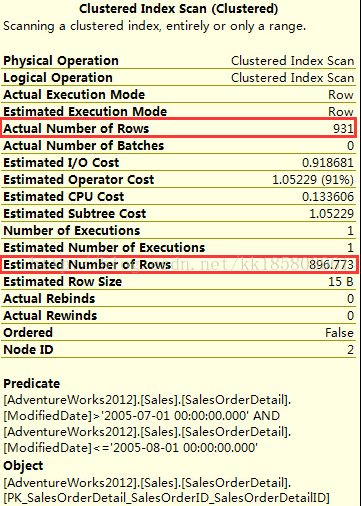Click the "Estimated Number of Executions" label

coord(104,248)
